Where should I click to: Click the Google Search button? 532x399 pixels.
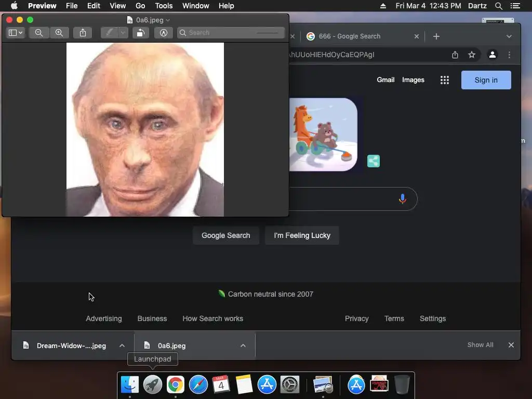pyautogui.click(x=225, y=235)
